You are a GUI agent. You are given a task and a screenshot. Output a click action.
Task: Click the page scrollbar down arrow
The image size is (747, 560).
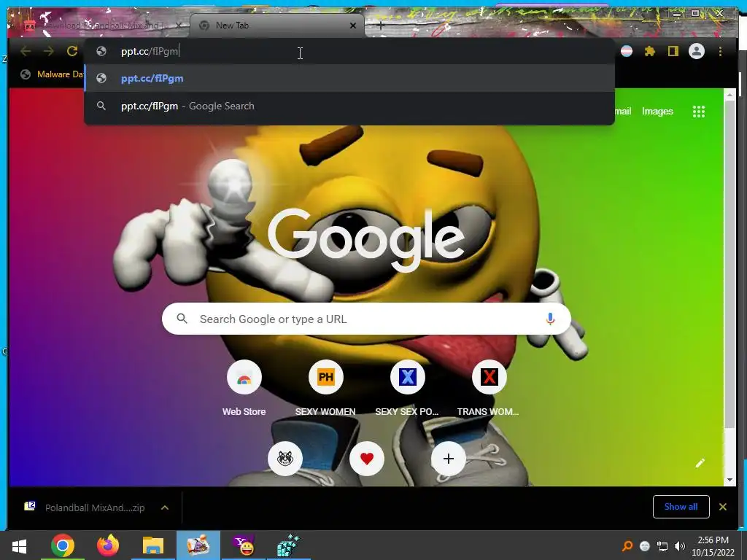(x=729, y=480)
